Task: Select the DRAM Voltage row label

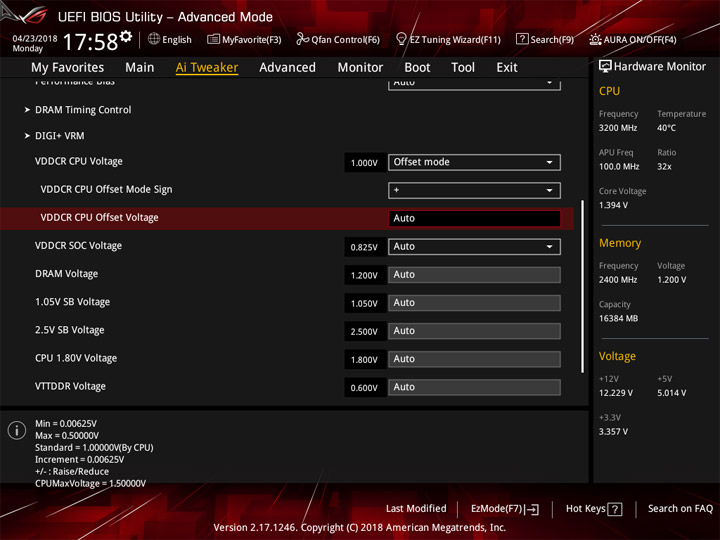Action: pos(67,274)
